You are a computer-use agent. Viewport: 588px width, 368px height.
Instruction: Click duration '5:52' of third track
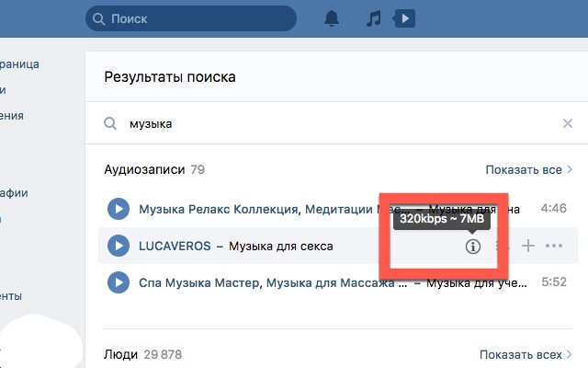pos(554,282)
